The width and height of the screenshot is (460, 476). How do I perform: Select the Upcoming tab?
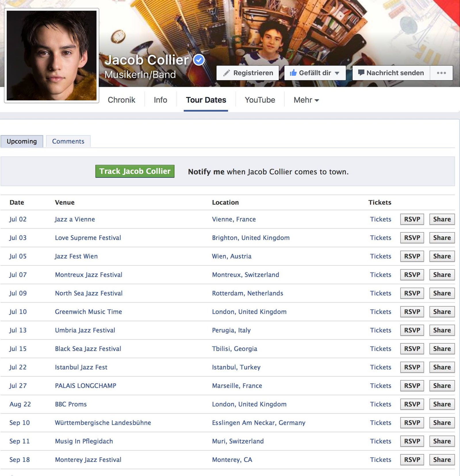22,141
